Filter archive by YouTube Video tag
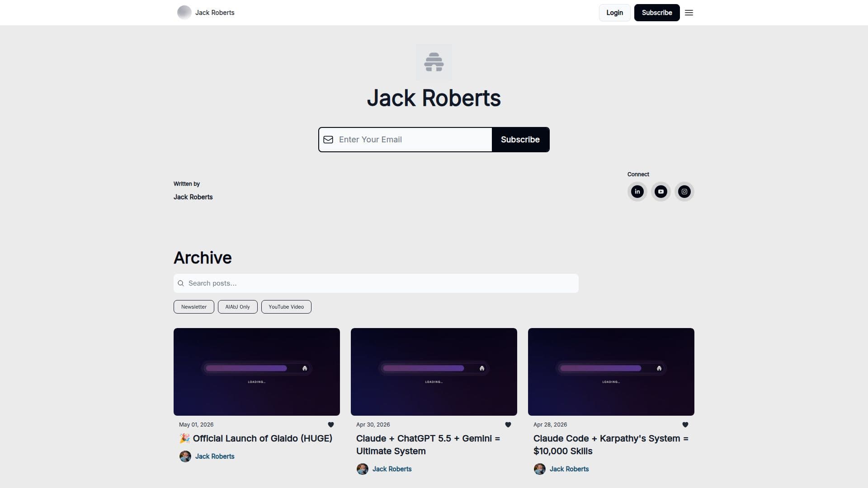This screenshot has height=488, width=868. pyautogui.click(x=286, y=307)
